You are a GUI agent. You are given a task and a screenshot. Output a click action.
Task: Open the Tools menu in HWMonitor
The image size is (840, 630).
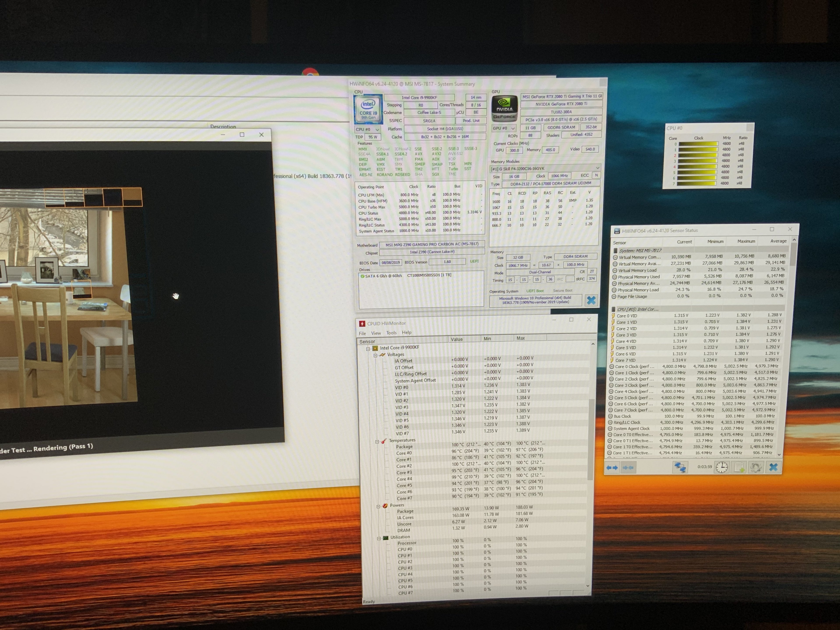coord(391,333)
